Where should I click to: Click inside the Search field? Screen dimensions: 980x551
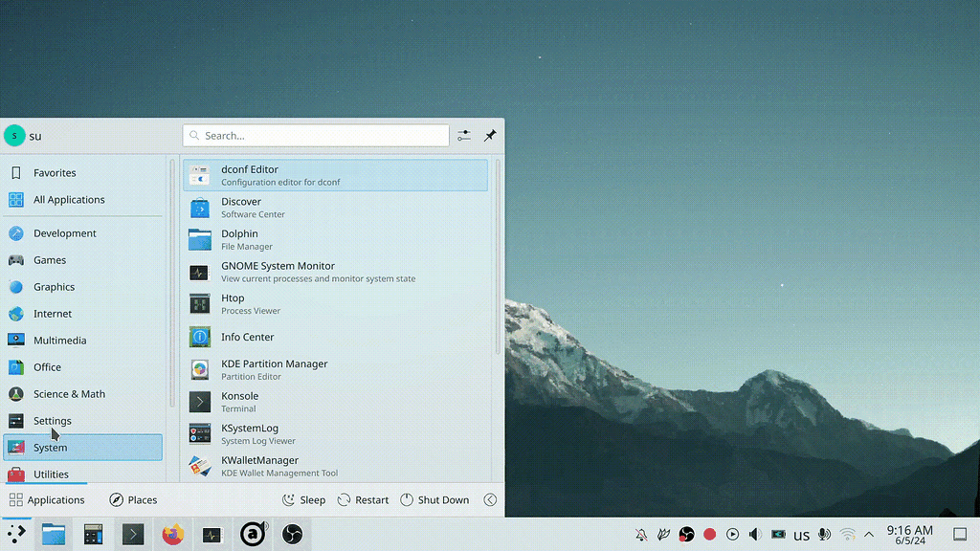click(316, 135)
